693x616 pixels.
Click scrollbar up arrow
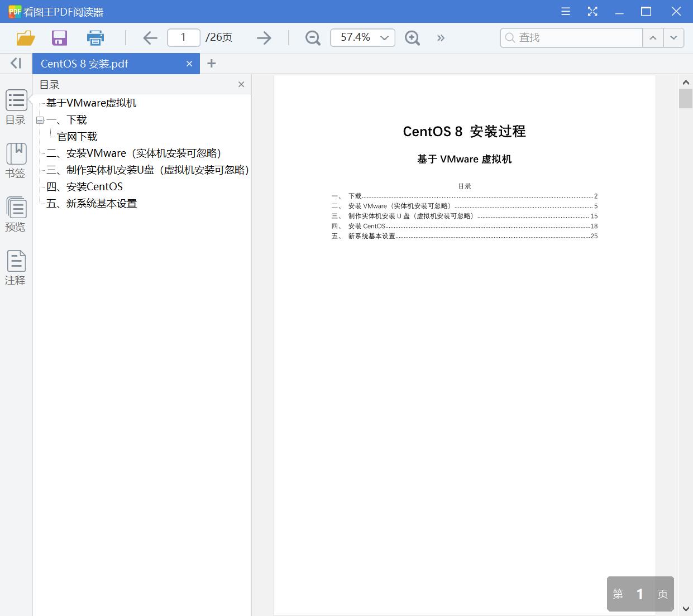pyautogui.click(x=686, y=82)
